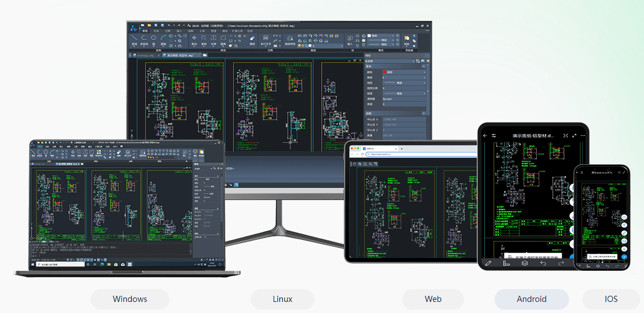Viewport: 644px width, 313px height.
Task: Tap the undo arrow on Android tablet toolbar
Action: [x=543, y=263]
